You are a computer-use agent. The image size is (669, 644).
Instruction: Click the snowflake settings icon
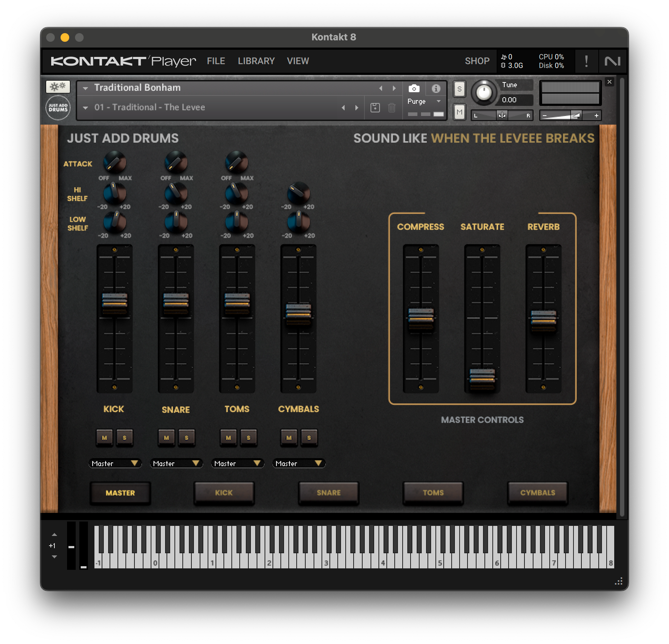coord(58,86)
